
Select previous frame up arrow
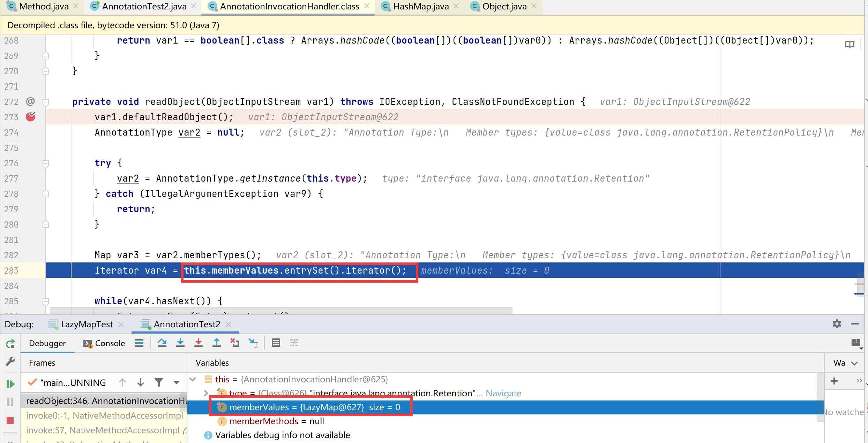[x=122, y=383]
